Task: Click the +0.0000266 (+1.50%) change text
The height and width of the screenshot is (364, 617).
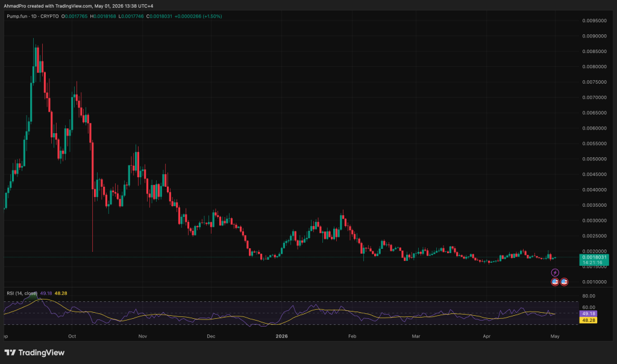Action: [x=198, y=16]
